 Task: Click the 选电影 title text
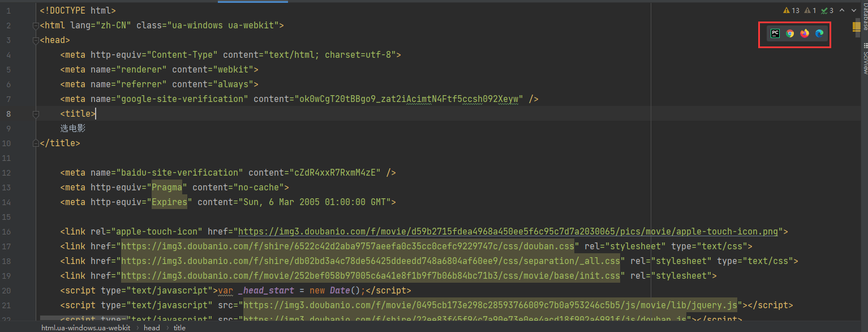click(x=73, y=129)
